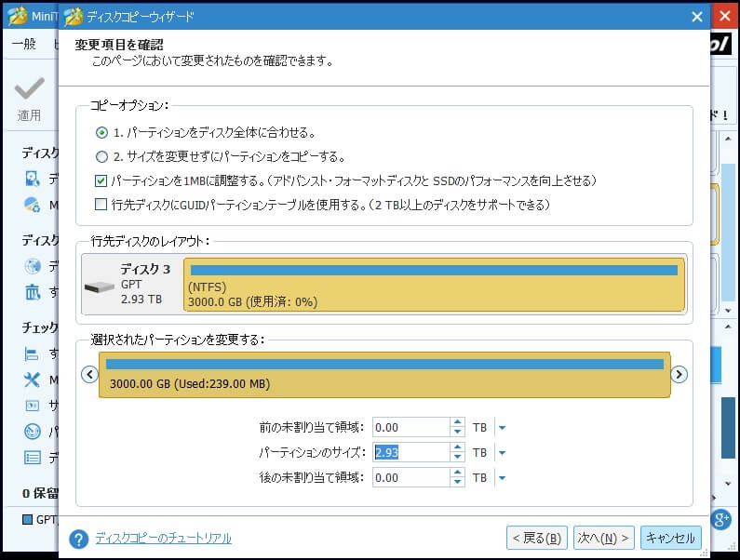740x560 pixels.
Task: Select option 1 fit partitions to entire disk
Action: point(102,133)
